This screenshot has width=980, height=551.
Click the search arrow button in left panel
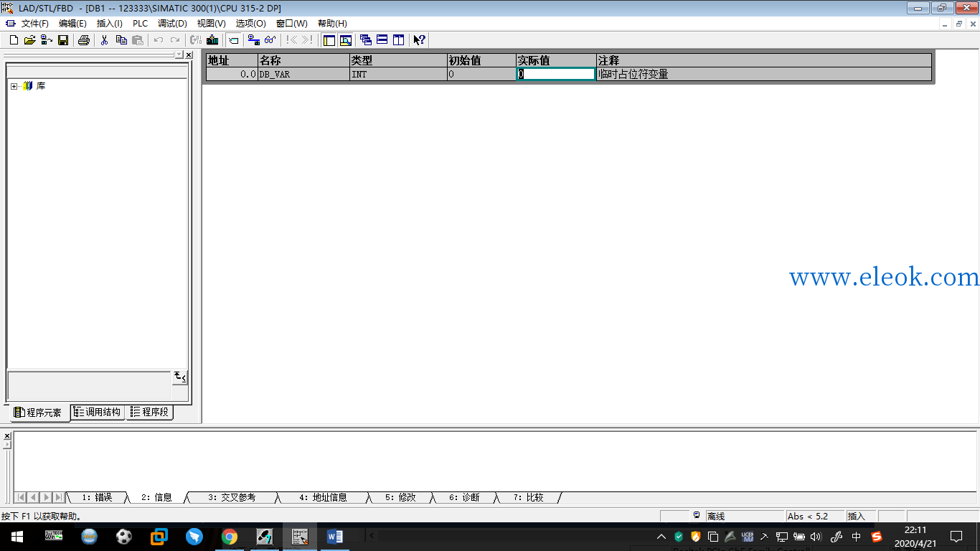click(x=179, y=377)
